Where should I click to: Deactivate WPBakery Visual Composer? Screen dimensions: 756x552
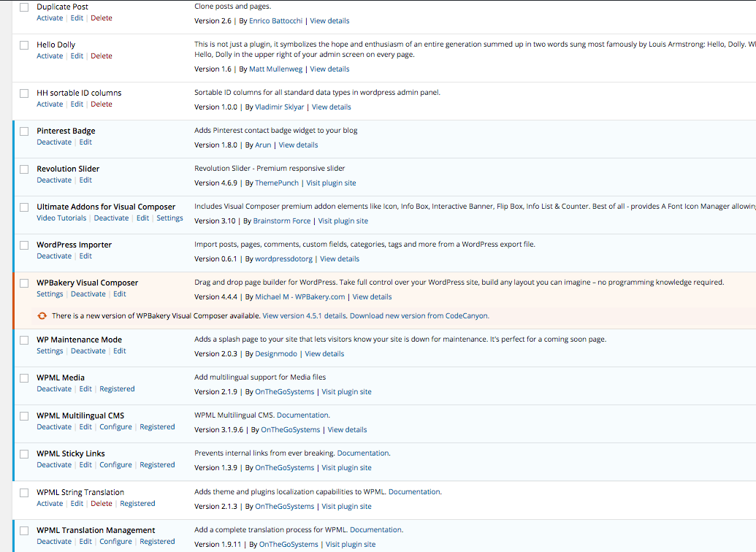pos(88,294)
